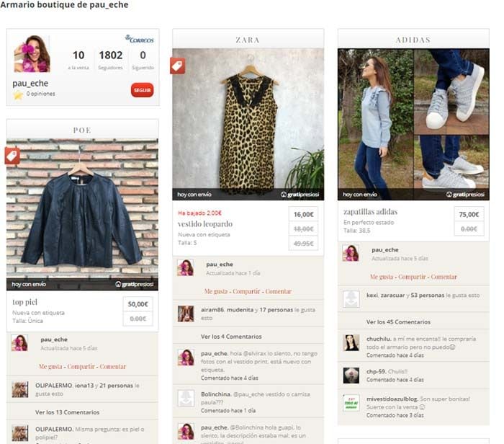
Task: Click the airam86 avatar next to the 17 personas likes
Action: tap(186, 314)
